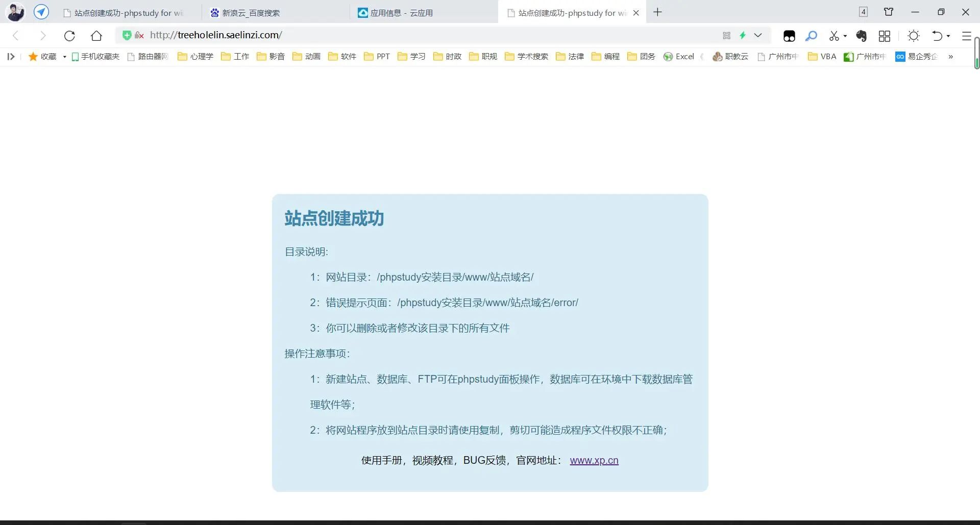The width and height of the screenshot is (980, 525).
Task: Click the scissors screenshot tool
Action: coord(834,36)
